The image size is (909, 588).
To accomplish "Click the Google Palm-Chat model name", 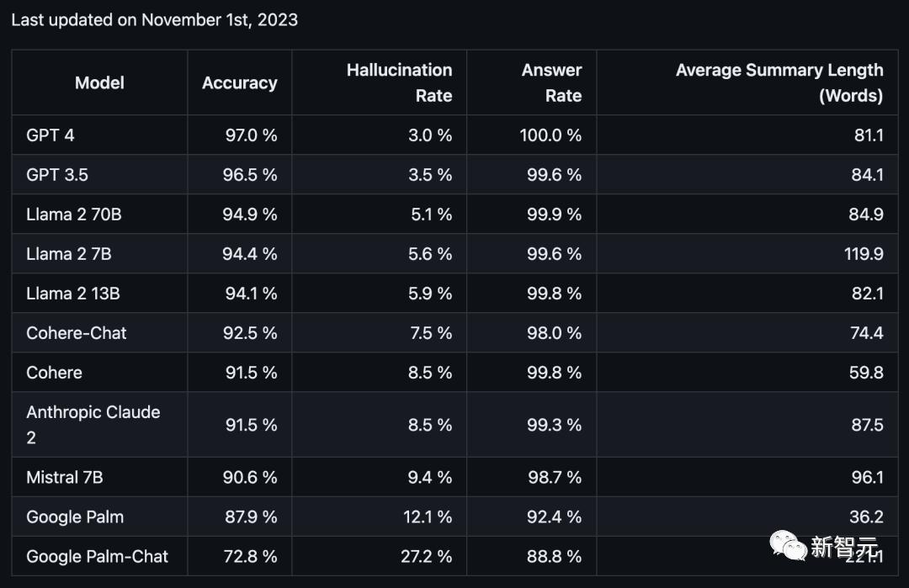I will point(97,557).
